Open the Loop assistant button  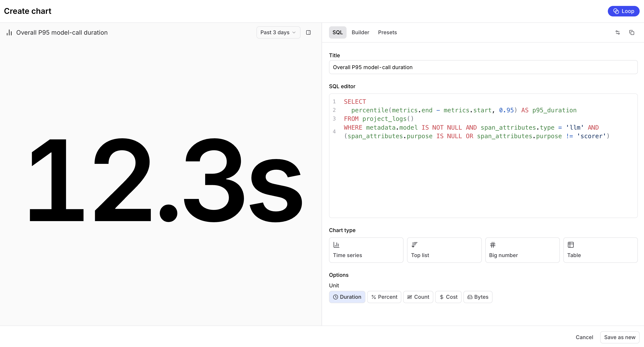point(623,11)
